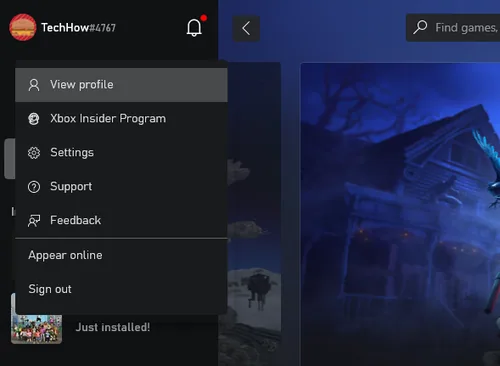Choose Support in the menu
The height and width of the screenshot is (366, 500).
point(121,187)
